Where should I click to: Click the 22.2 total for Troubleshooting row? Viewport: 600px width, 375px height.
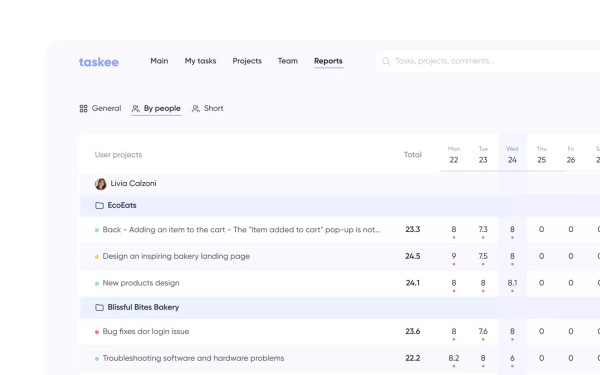click(x=412, y=358)
